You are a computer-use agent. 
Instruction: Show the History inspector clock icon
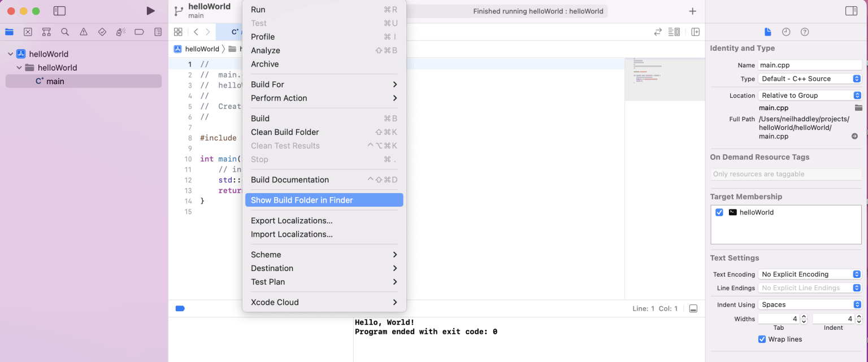pyautogui.click(x=786, y=32)
